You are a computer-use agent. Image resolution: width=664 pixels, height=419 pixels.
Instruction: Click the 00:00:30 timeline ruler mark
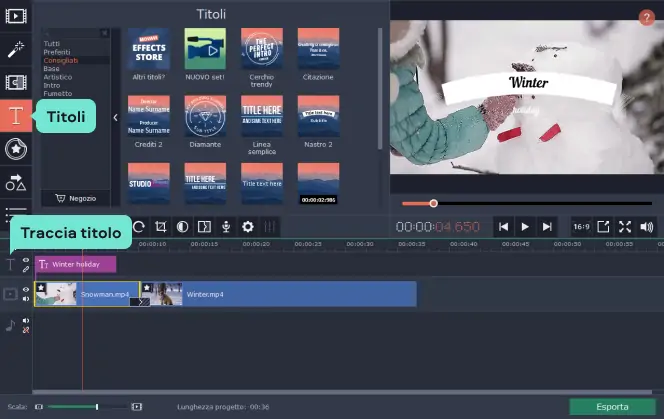tap(360, 244)
